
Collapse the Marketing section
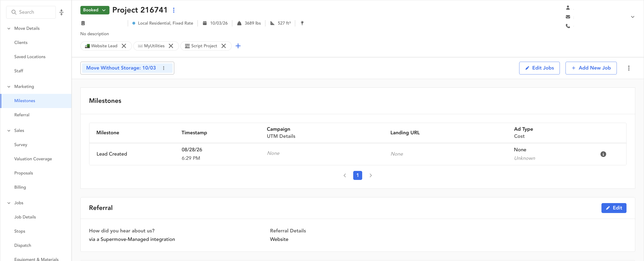[9, 87]
